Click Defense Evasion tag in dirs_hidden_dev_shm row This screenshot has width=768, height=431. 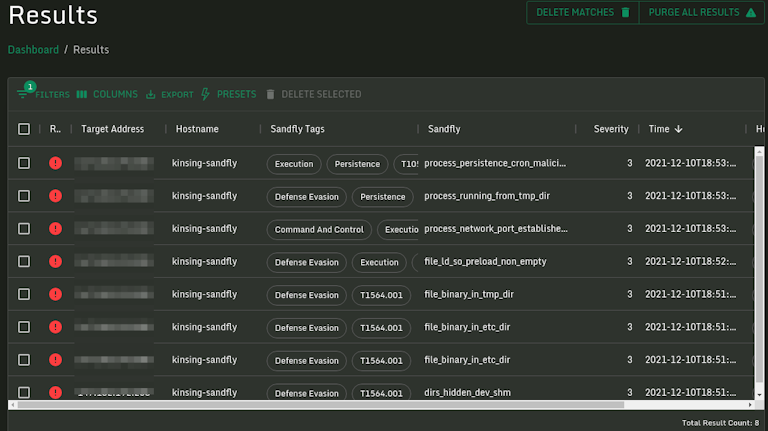click(x=307, y=392)
